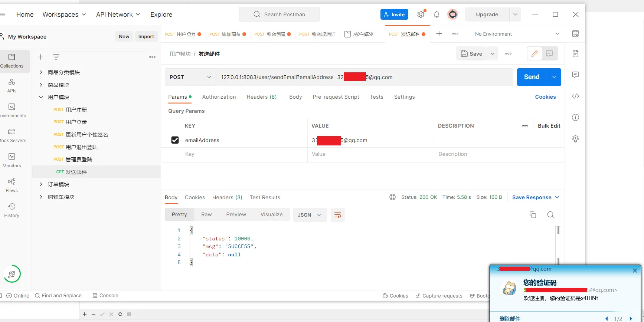Click the blue Send button
This screenshot has height=322, width=644.
532,77
